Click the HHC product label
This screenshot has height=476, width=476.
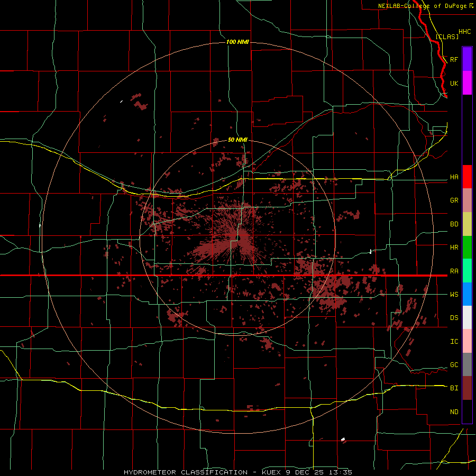click(464, 32)
